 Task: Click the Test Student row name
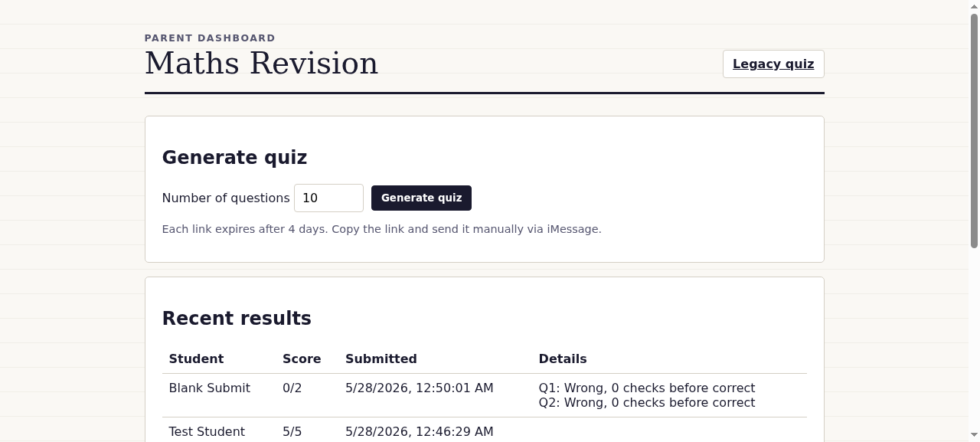207,431
